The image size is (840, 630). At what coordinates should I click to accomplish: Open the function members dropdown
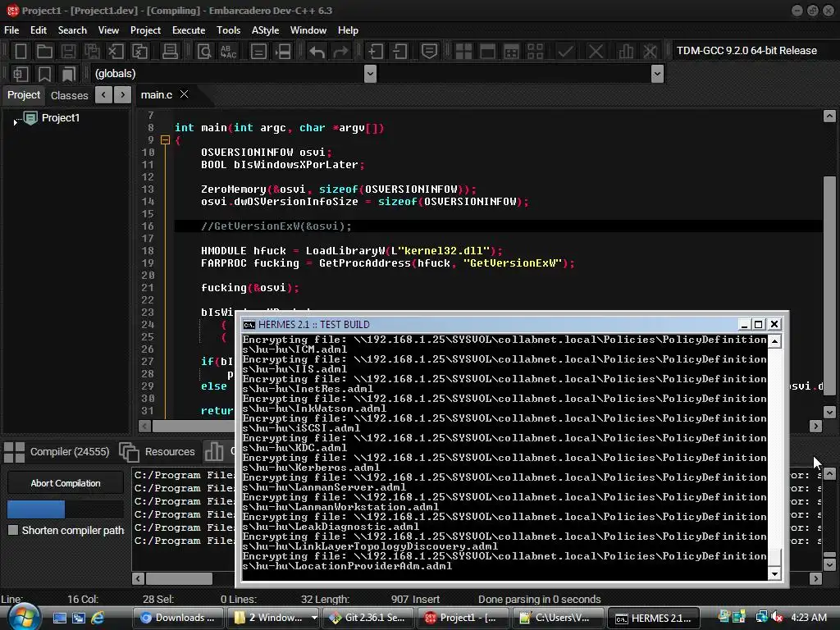coord(657,73)
